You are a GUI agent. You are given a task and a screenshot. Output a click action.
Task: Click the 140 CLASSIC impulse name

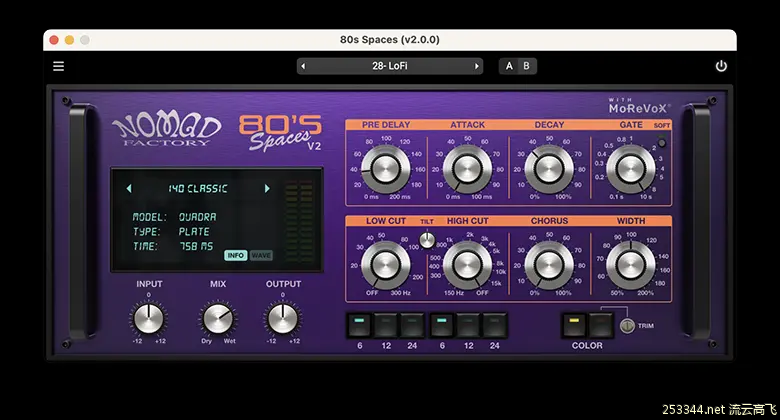click(197, 189)
